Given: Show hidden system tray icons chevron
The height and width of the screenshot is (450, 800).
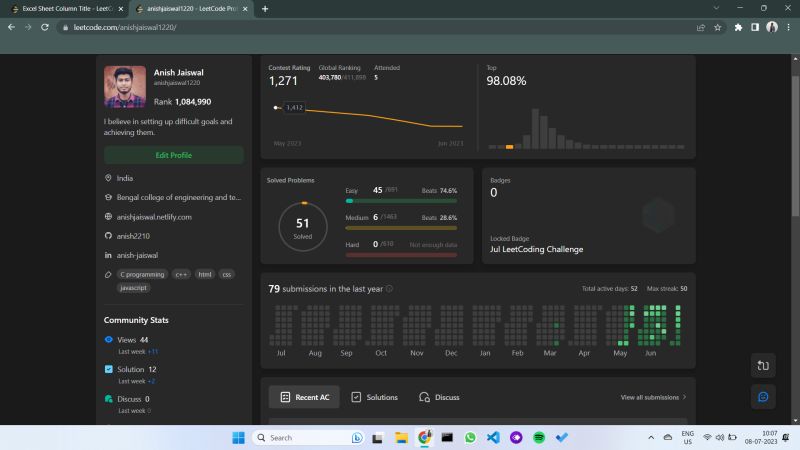Looking at the screenshot, I should click(652, 438).
